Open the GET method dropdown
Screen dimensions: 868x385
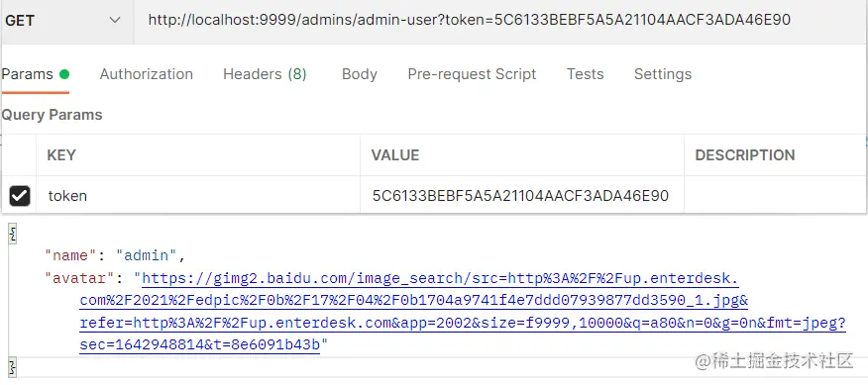(x=66, y=21)
